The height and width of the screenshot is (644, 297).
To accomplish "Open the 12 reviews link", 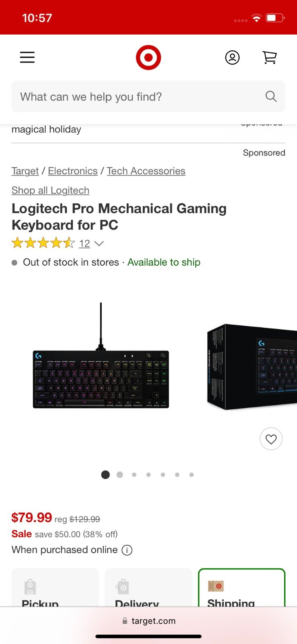I will [84, 244].
